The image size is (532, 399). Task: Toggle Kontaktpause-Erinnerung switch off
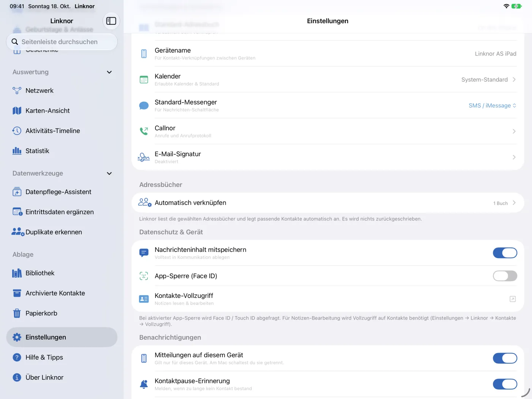pyautogui.click(x=505, y=384)
